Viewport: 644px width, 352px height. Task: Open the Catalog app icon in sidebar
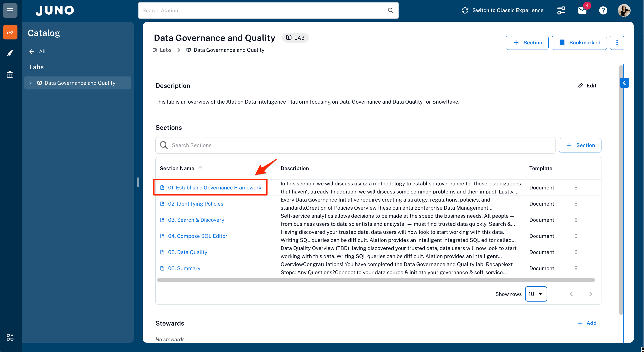[x=10, y=32]
